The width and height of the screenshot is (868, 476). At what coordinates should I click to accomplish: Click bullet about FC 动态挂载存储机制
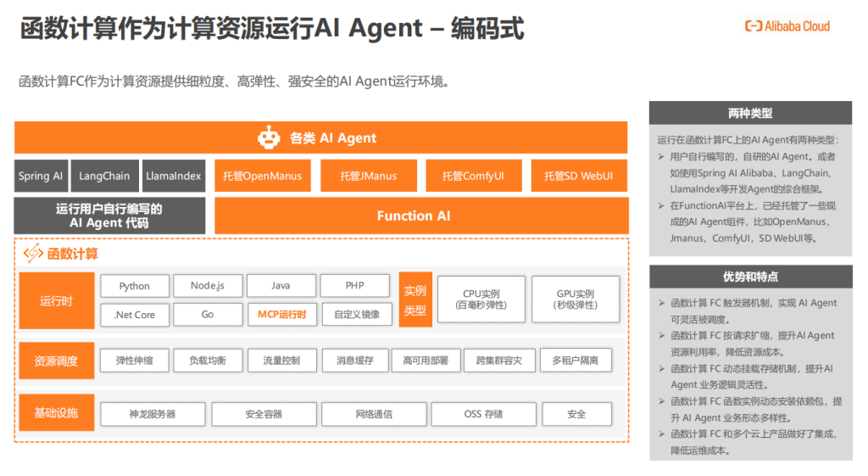coord(746,376)
